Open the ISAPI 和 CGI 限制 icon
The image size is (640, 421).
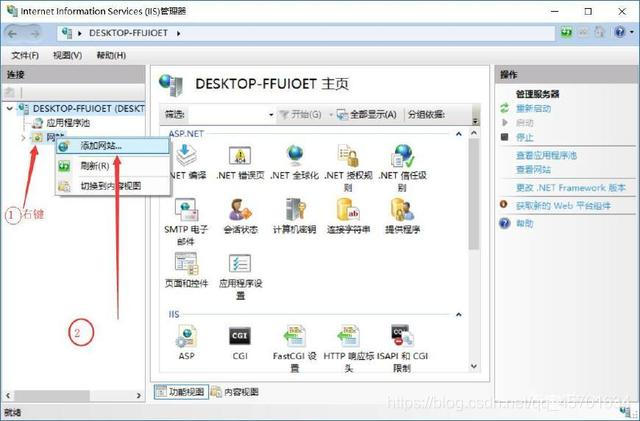[x=402, y=336]
